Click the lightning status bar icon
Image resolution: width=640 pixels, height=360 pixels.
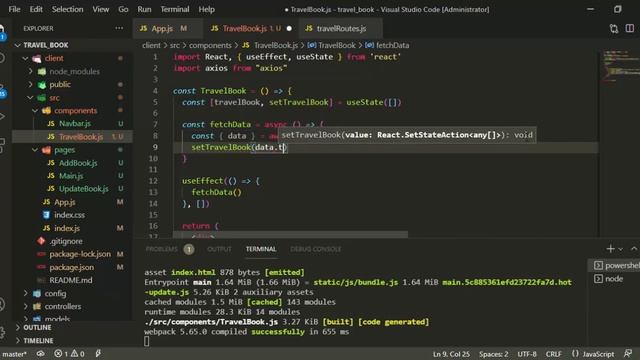[98, 353]
